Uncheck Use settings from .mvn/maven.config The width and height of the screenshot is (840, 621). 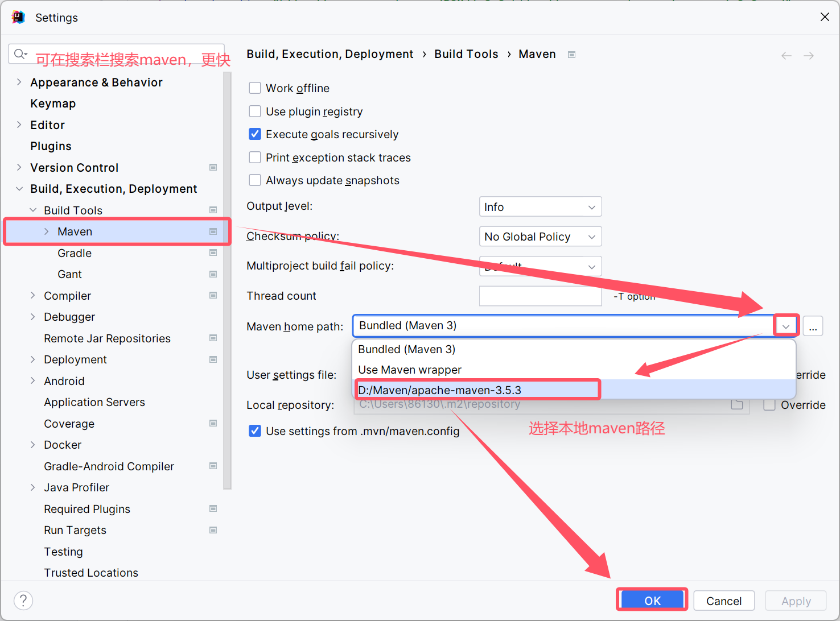[x=255, y=431]
